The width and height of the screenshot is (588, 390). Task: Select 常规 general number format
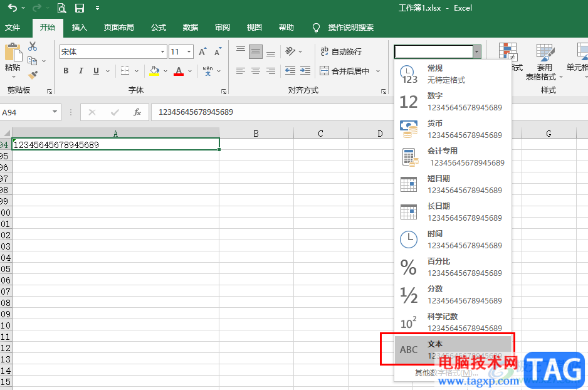tap(453, 74)
